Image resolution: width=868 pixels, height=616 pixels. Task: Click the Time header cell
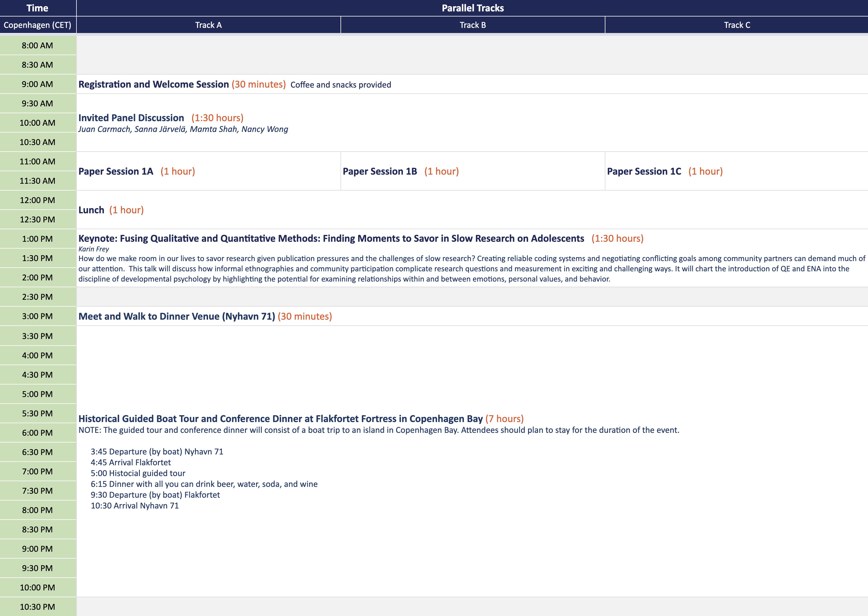pos(38,8)
